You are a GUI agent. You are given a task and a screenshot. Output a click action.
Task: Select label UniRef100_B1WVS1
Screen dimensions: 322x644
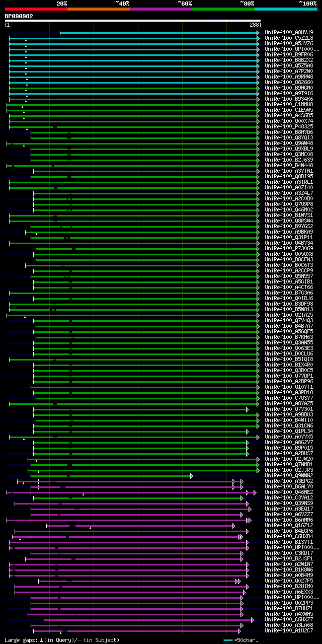tap(289, 216)
